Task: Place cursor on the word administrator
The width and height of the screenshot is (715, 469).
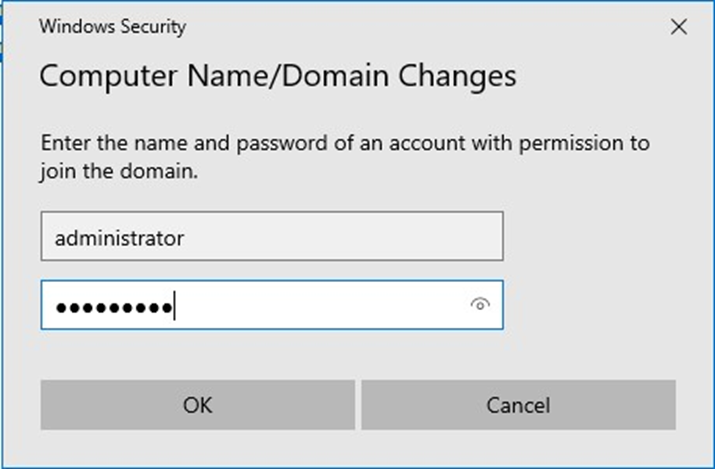Action: 119,238
